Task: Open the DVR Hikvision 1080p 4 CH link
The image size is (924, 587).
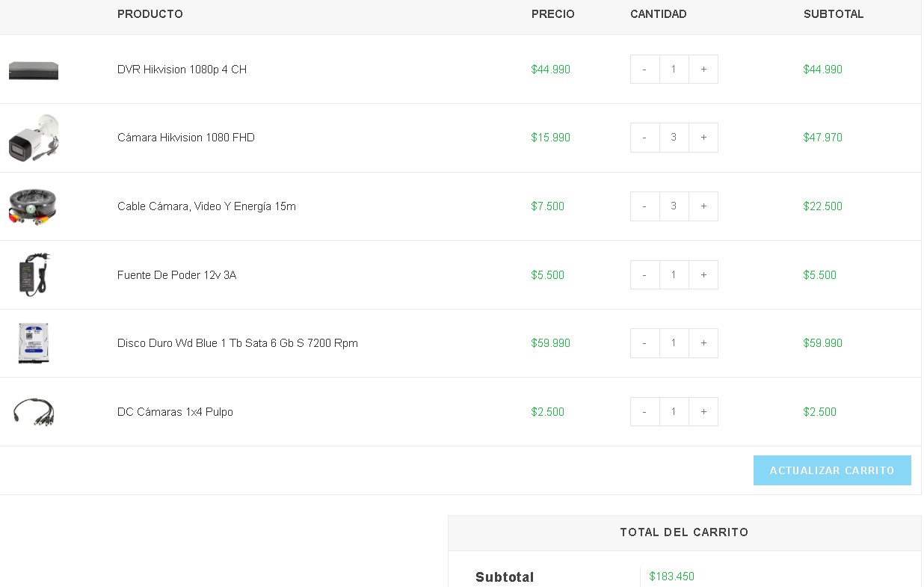Action: tap(182, 70)
